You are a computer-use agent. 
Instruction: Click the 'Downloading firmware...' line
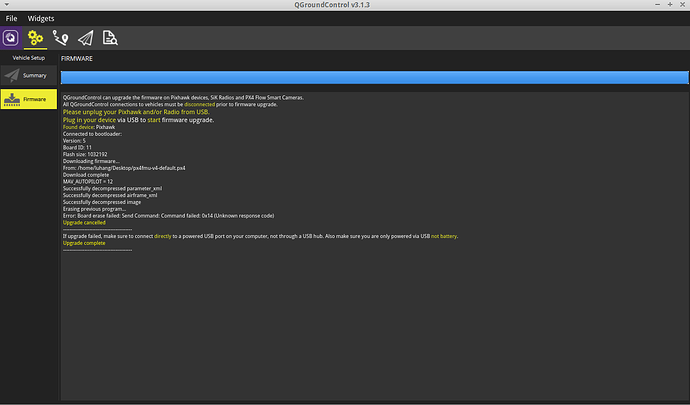91,161
